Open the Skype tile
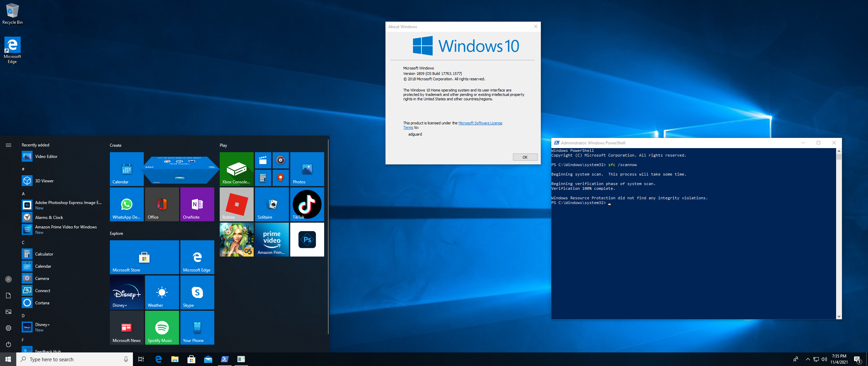 pos(197,292)
